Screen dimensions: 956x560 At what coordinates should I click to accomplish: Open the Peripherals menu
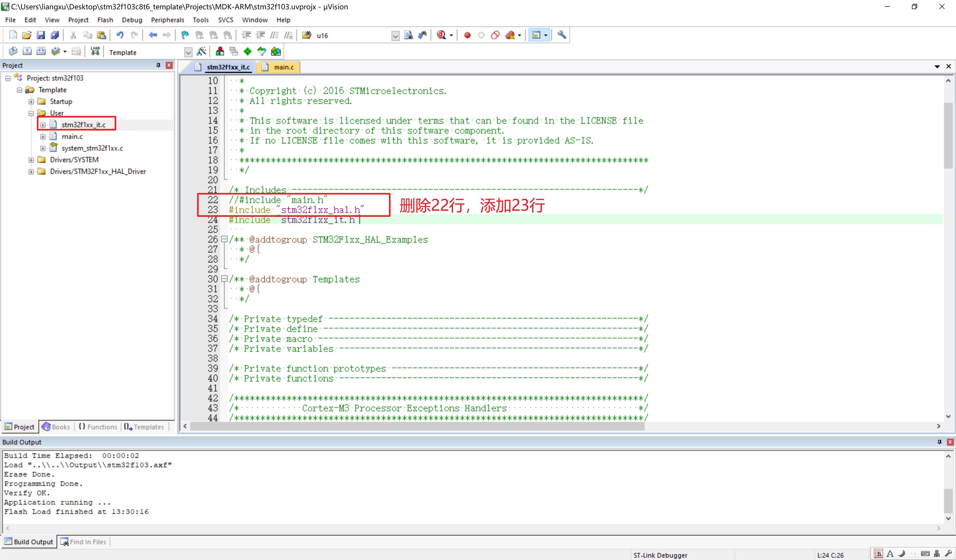[167, 20]
